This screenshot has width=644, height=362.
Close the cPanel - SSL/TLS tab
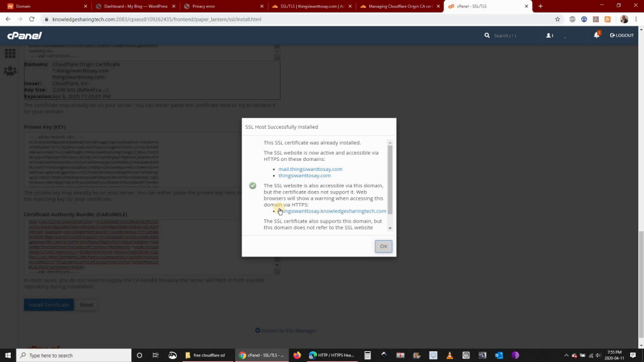pyautogui.click(x=526, y=6)
